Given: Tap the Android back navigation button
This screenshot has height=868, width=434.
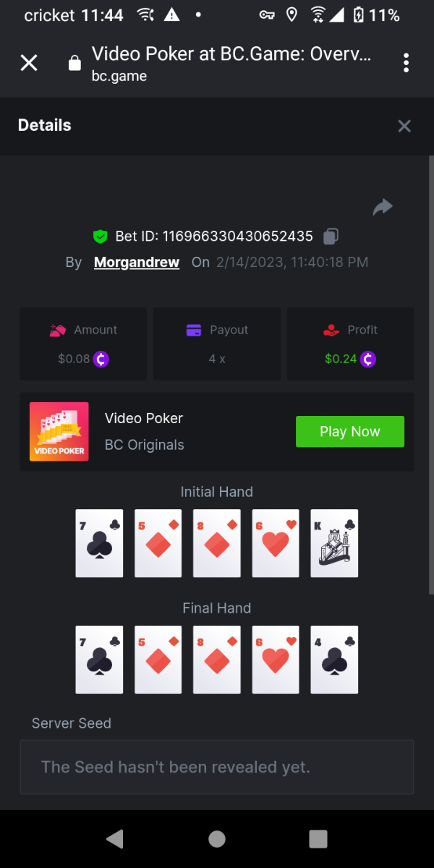Looking at the screenshot, I should 114,838.
